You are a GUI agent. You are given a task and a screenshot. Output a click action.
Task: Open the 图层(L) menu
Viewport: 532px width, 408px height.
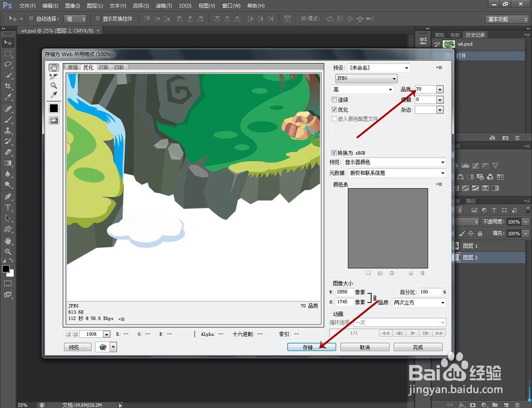point(95,6)
